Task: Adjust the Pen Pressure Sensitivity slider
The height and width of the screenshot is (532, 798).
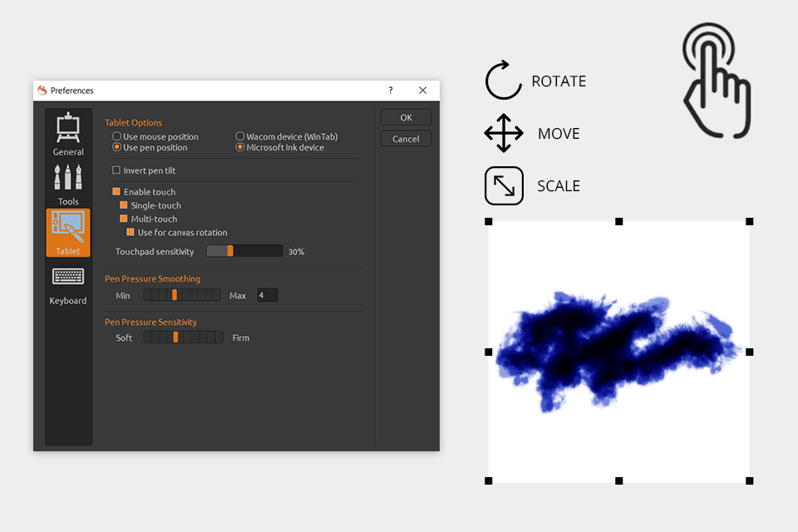Action: [x=183, y=337]
